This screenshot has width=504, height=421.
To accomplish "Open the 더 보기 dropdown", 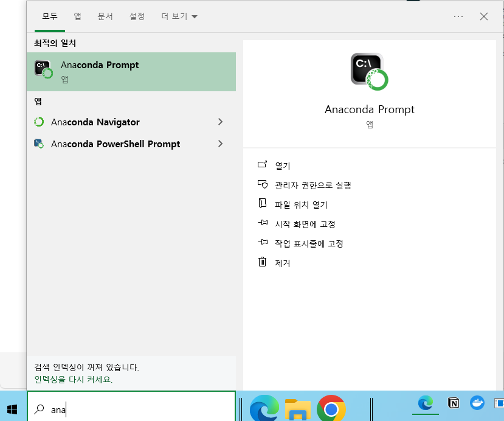I will (179, 16).
